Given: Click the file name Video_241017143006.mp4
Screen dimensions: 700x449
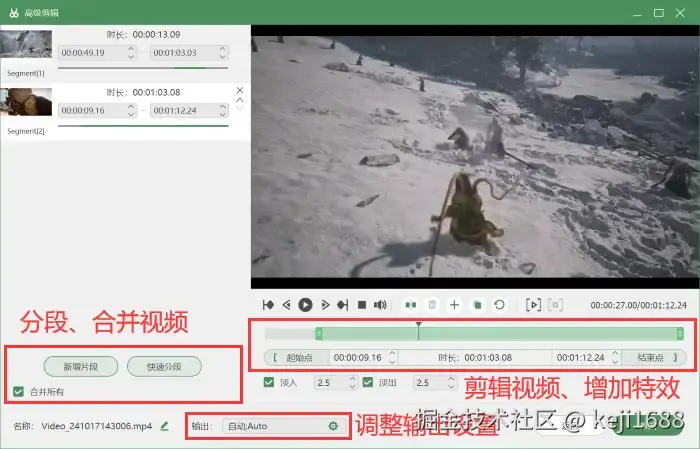Looking at the screenshot, I should 96,426.
